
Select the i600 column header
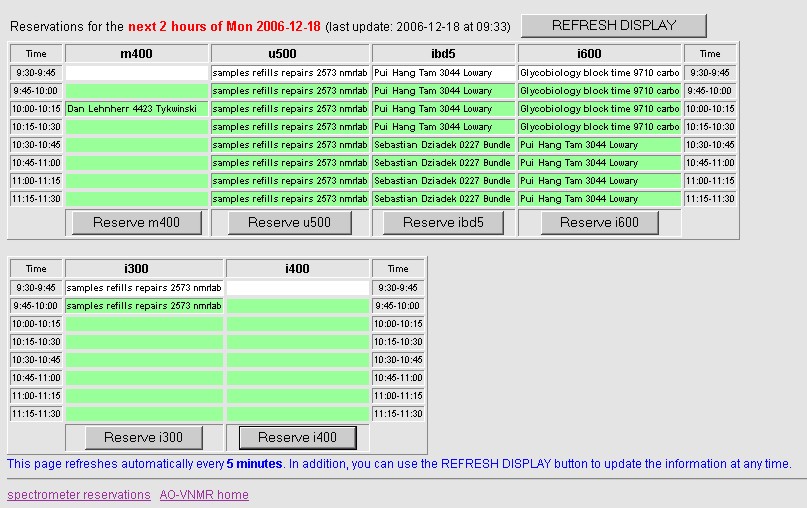coord(600,54)
